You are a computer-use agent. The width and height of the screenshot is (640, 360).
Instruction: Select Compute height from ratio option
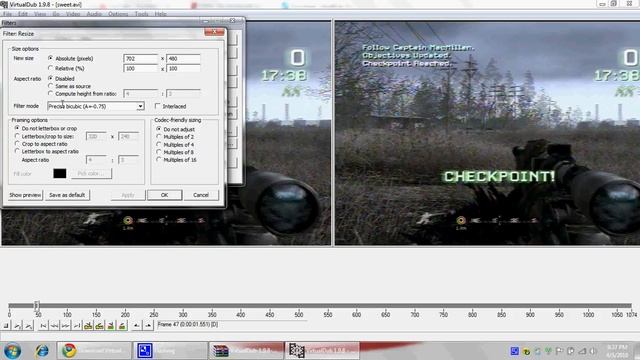[82, 93]
